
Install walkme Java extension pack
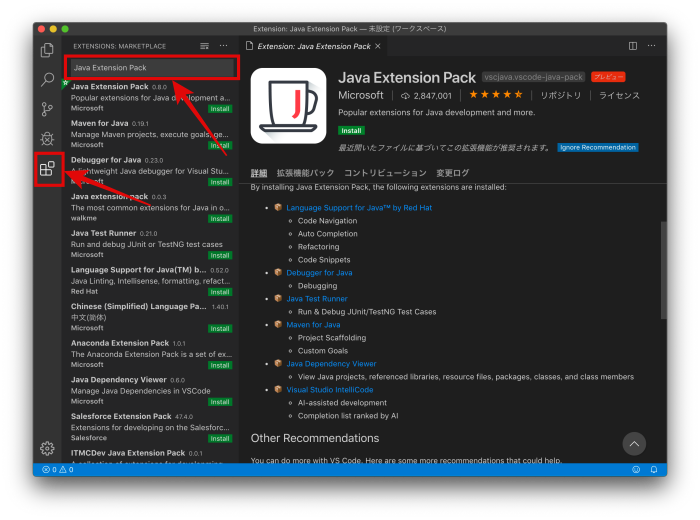coord(220,219)
